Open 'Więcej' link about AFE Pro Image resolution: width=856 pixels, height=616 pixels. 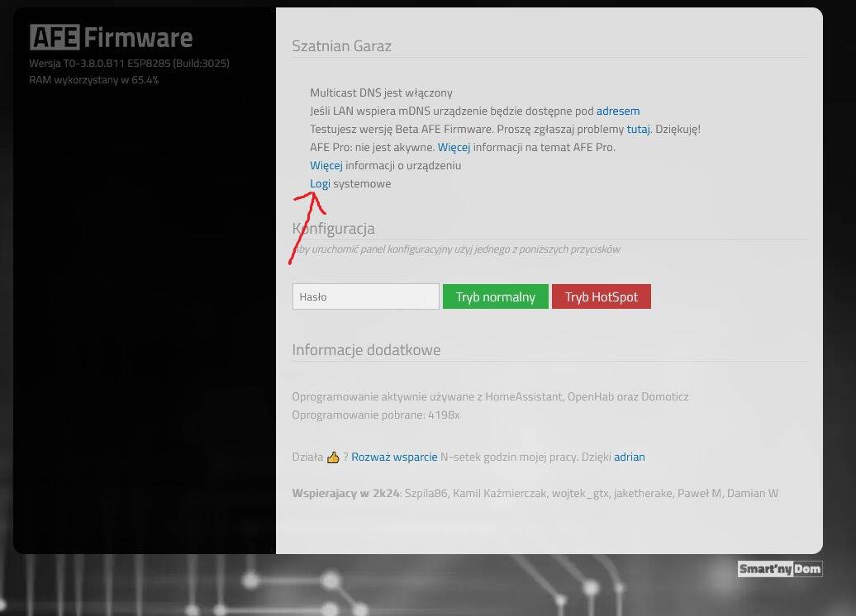click(454, 147)
